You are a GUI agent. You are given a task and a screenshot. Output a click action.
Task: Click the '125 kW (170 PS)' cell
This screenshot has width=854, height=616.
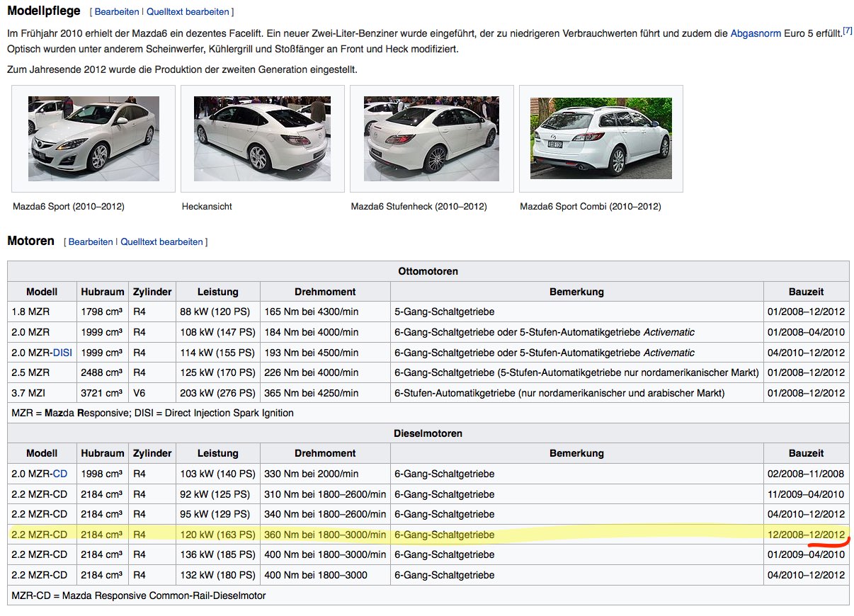tap(218, 372)
